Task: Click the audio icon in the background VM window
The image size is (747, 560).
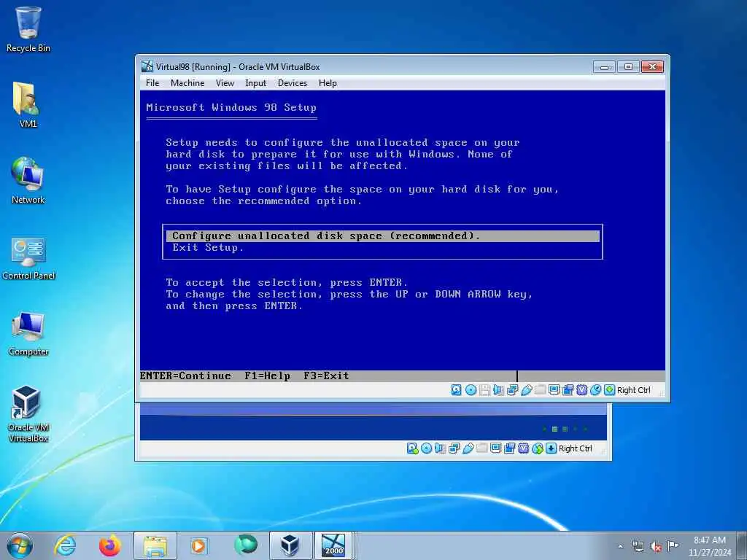Action: pyautogui.click(x=440, y=448)
